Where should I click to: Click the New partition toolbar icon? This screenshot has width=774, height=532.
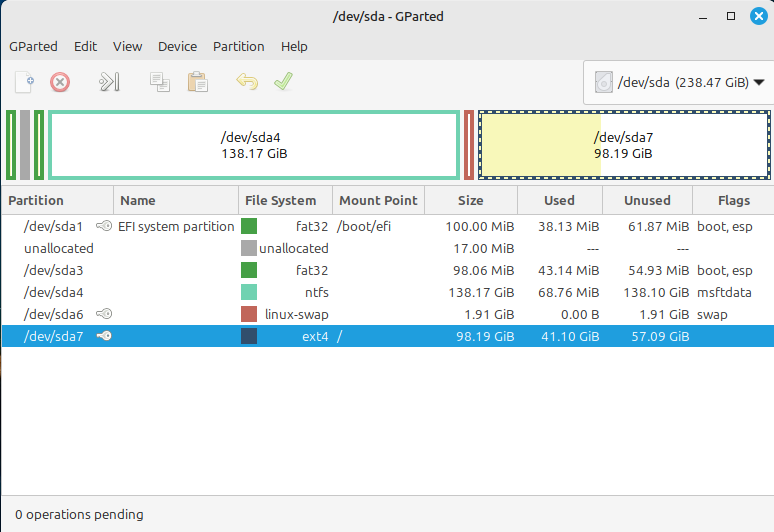click(24, 82)
